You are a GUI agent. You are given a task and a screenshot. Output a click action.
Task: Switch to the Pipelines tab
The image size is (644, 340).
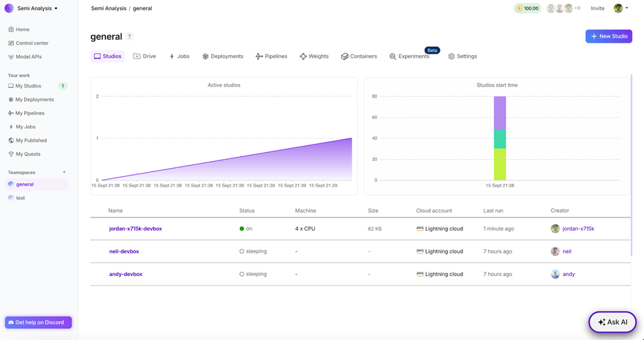[x=271, y=56]
